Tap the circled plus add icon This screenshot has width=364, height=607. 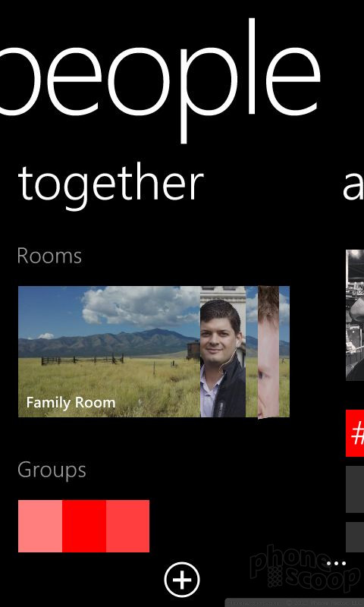click(182, 580)
